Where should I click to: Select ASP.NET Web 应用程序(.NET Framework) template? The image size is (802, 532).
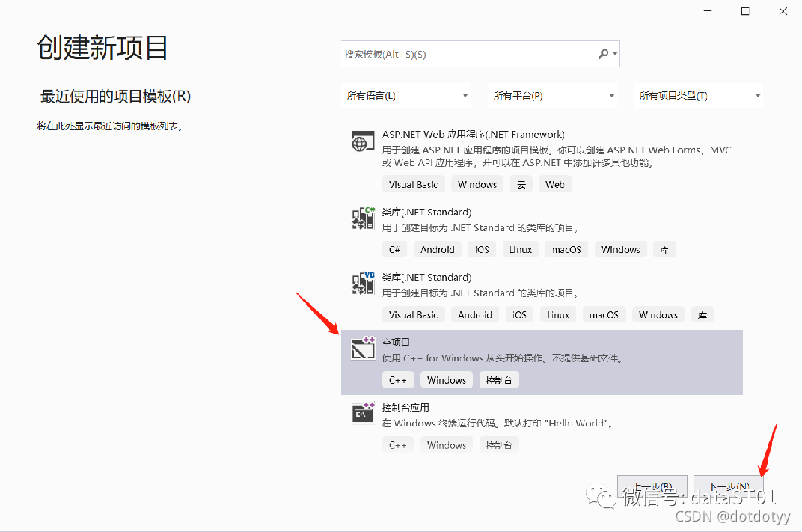(x=473, y=135)
